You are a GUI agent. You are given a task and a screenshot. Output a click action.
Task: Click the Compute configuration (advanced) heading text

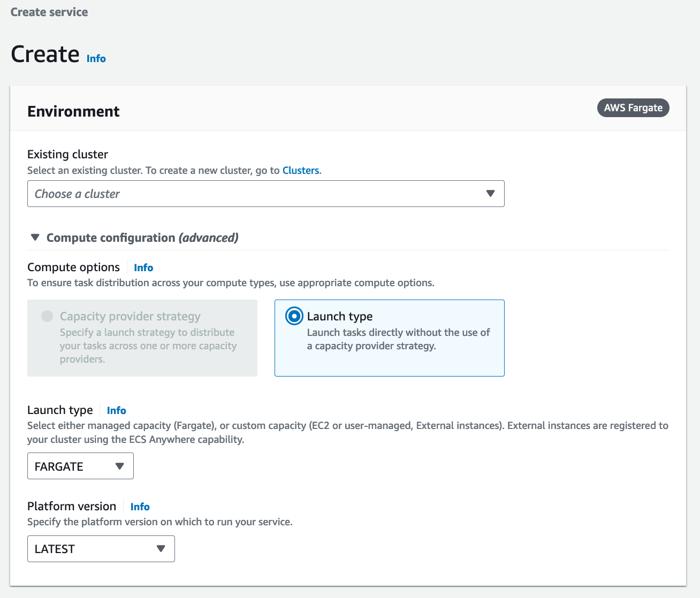click(142, 237)
